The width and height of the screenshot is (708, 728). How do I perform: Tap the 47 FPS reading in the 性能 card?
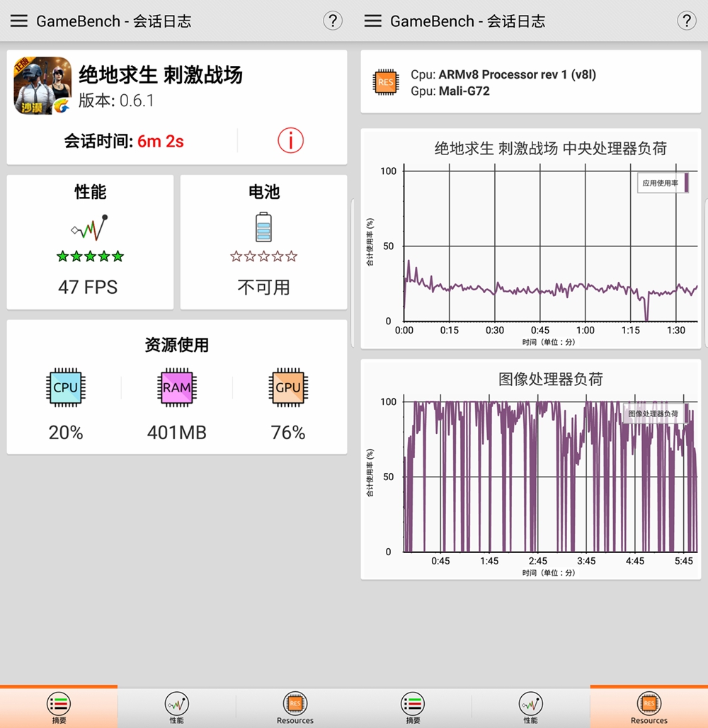click(89, 287)
